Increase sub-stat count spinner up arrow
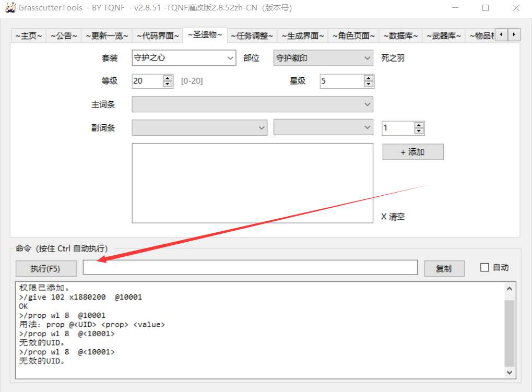Image resolution: width=532 pixels, height=392 pixels. click(x=419, y=125)
